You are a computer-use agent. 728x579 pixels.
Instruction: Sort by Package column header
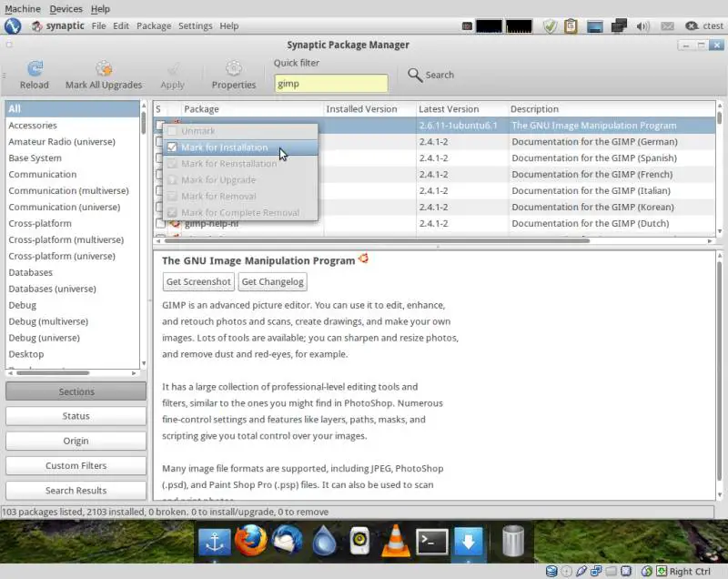click(252, 109)
